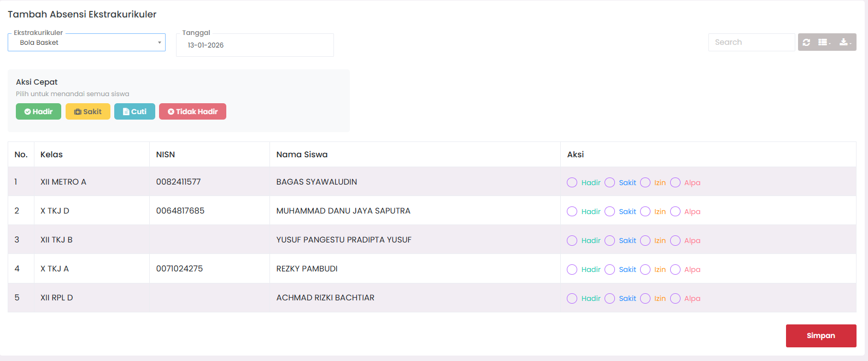Mark all students as Tidak Hadir

coord(192,111)
